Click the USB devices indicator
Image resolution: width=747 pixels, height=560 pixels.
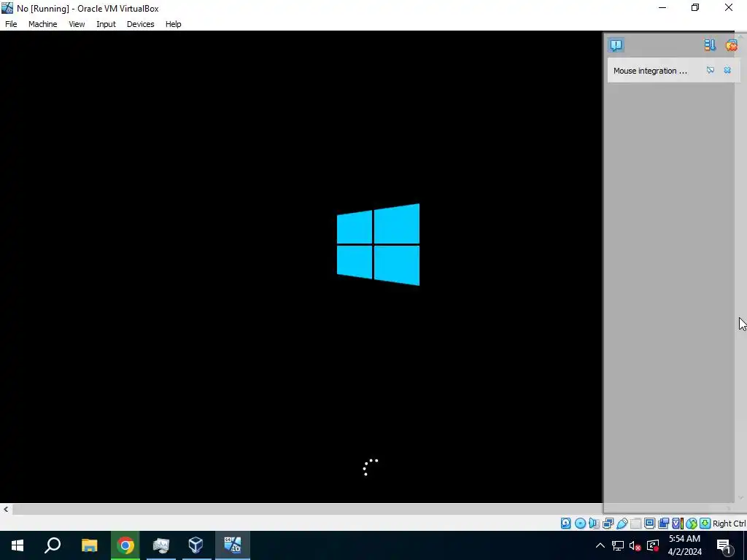pyautogui.click(x=622, y=524)
